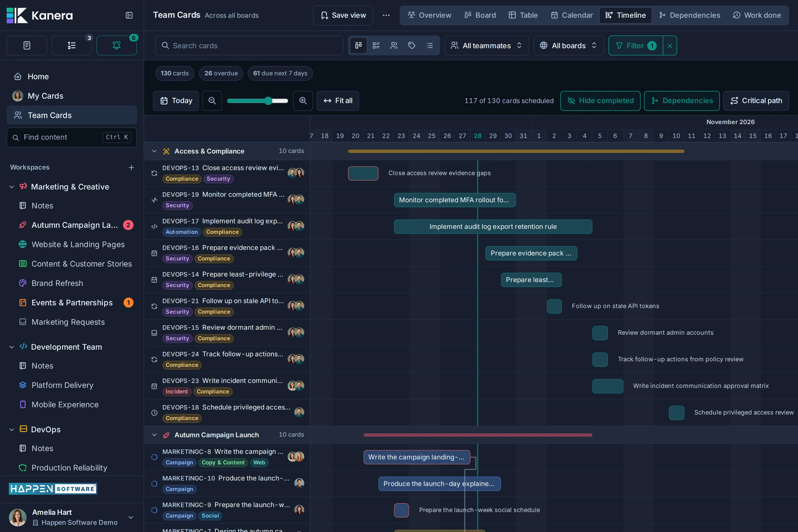This screenshot has height=532, width=798.
Task: Collapse the Access & Compliance group
Action: coord(154,151)
